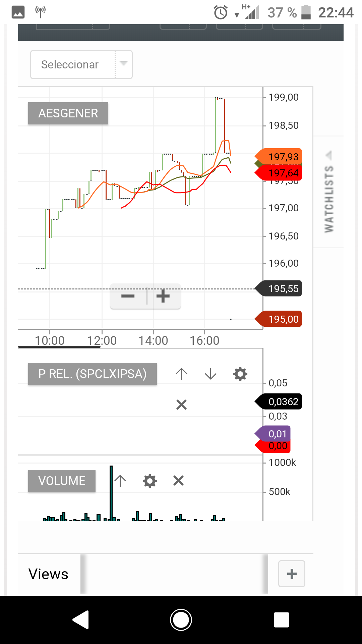The image size is (362, 644).
Task: Move VOLUME panel up
Action: click(120, 481)
